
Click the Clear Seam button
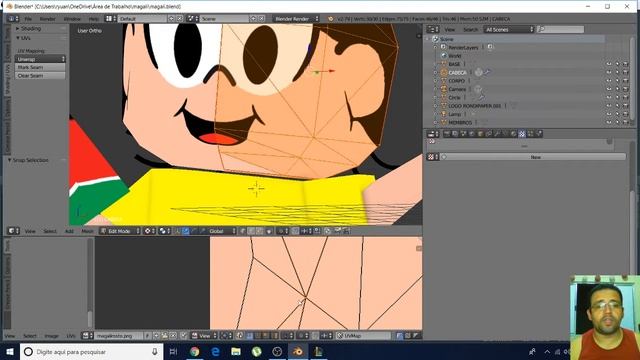click(x=40, y=76)
